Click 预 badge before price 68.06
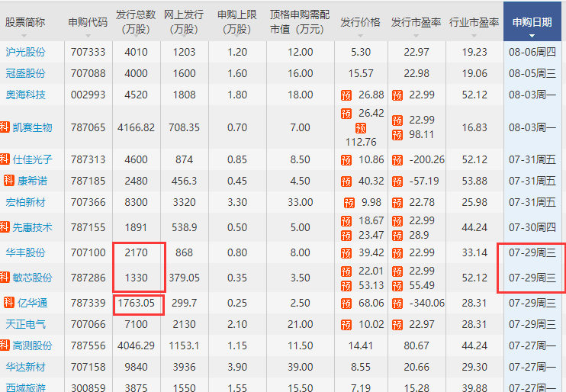This screenshot has width=566, height=392. coord(346,304)
